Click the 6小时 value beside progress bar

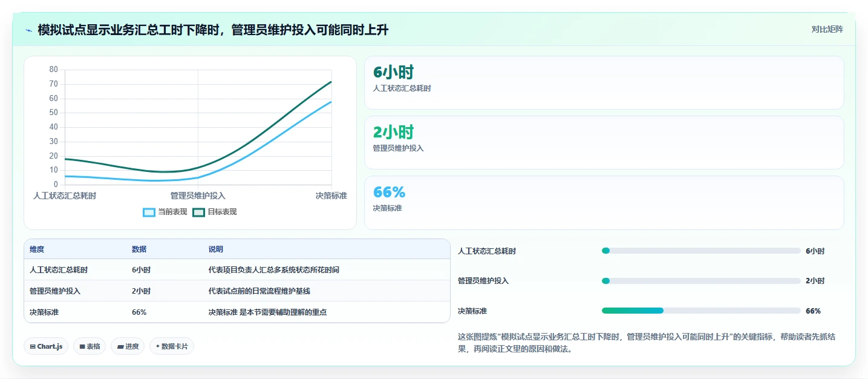pos(815,251)
